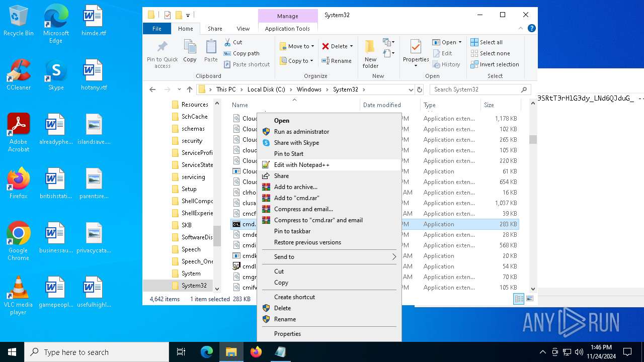Click the Back navigation arrow

click(152, 89)
